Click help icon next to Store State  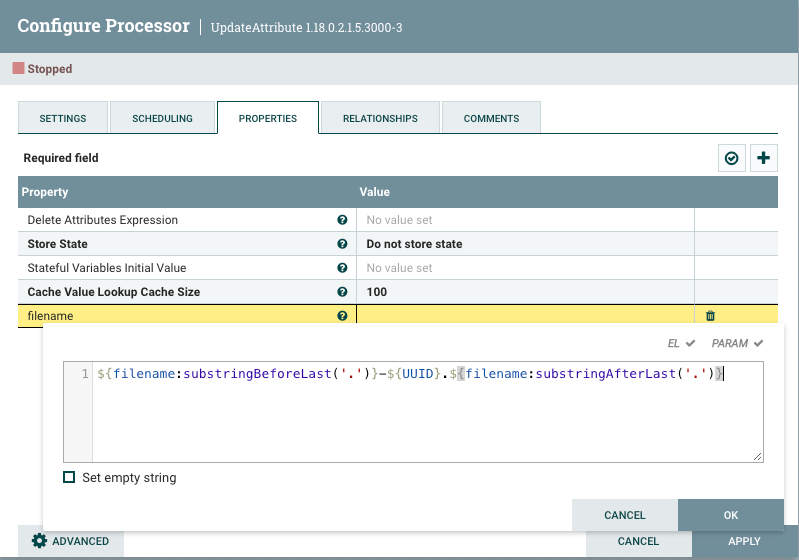click(343, 244)
